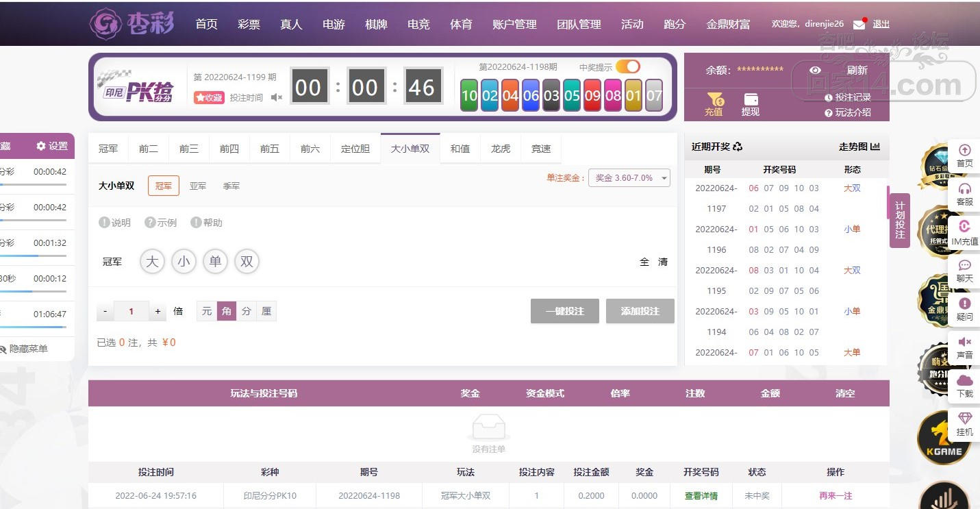Click the 走势图 trend chart icon
980x509 pixels.
coord(875,147)
